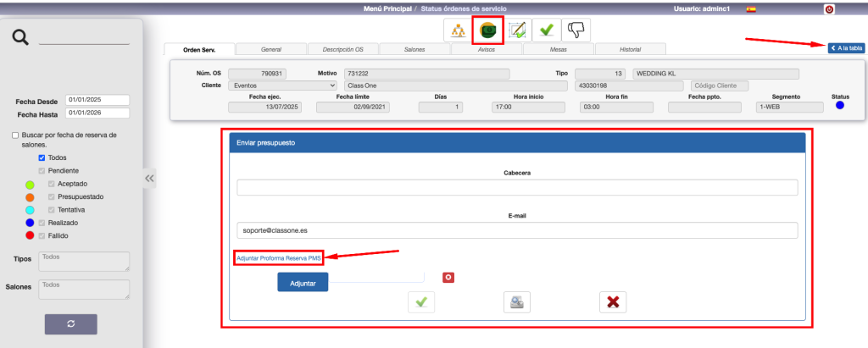The height and width of the screenshot is (348, 868).
Task: Click the thumbs down reject icon
Action: (576, 30)
